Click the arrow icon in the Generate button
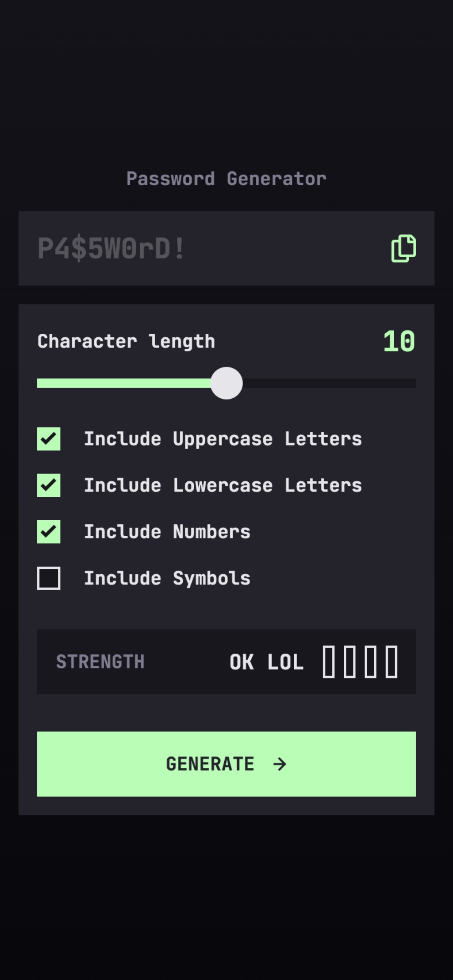This screenshot has height=980, width=453. pos(280,764)
